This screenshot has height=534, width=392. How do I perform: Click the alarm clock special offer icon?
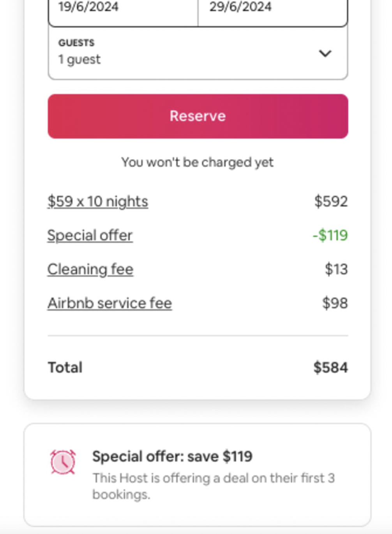coord(63,462)
